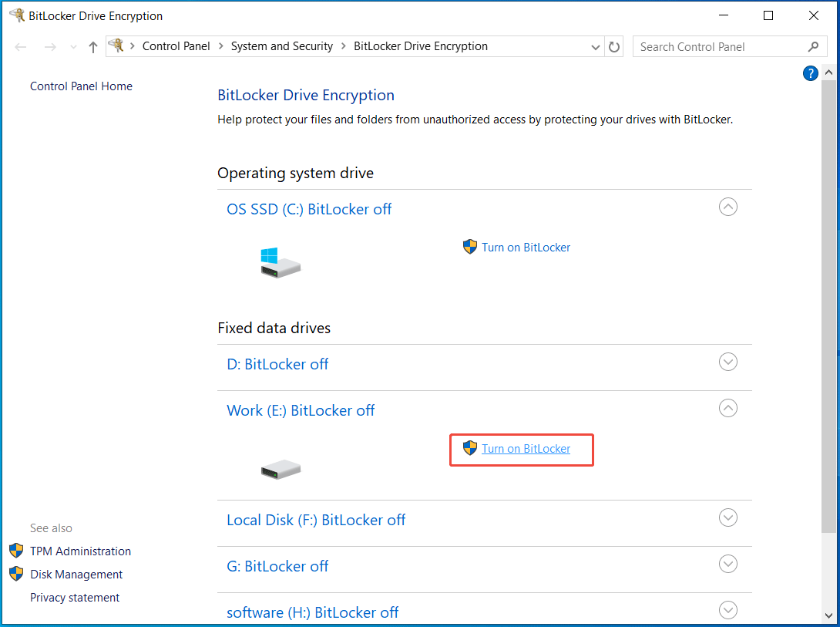Click Local Disk (F:) BitLocker off heading
840x627 pixels.
316,520
